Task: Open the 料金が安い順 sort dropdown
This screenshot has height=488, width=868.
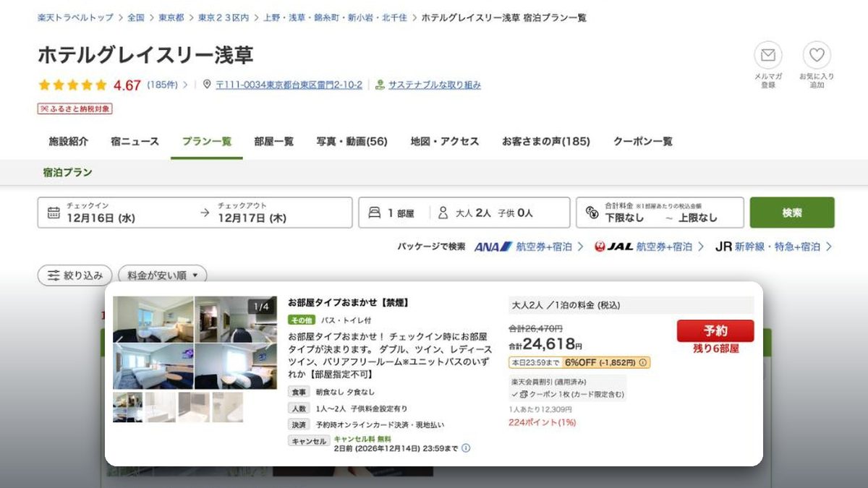Action: tap(163, 275)
